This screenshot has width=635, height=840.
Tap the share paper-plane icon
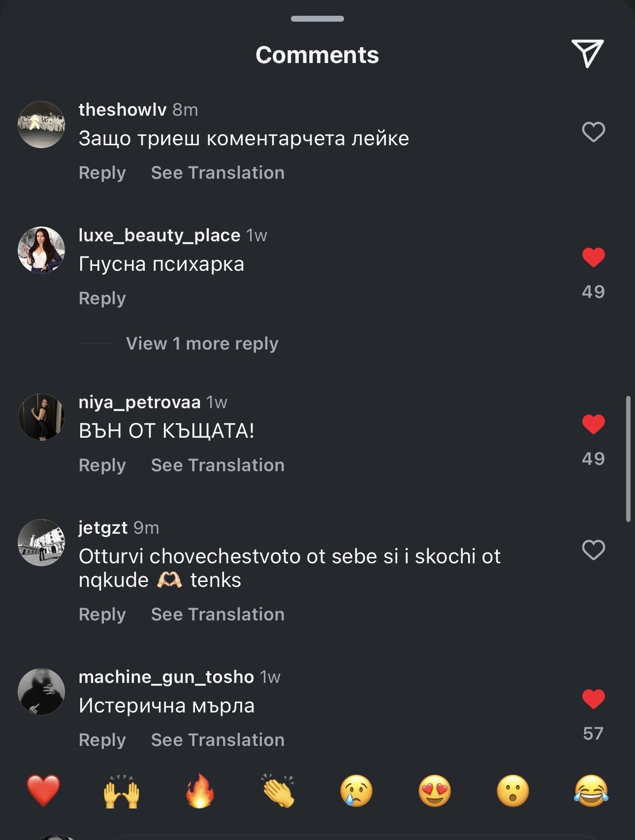coord(587,53)
